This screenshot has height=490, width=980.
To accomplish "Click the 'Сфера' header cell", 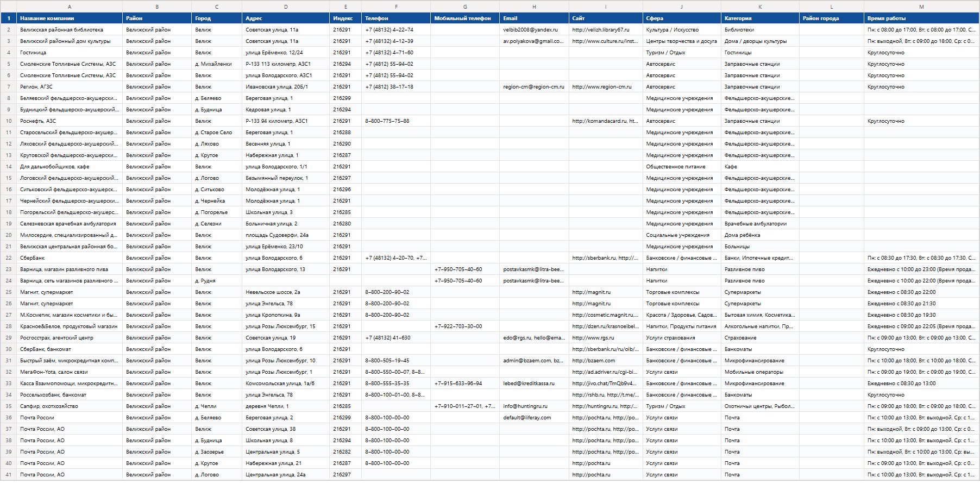I will pyautogui.click(x=682, y=18).
